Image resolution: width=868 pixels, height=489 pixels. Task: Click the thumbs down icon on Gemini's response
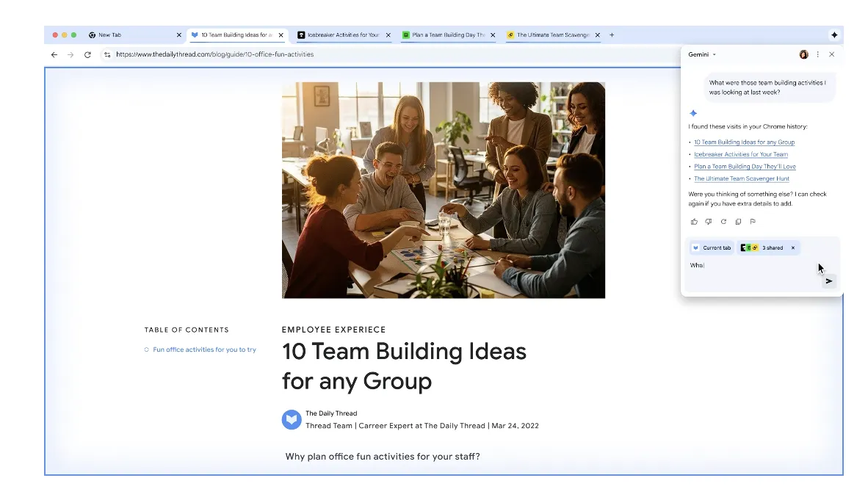coord(709,222)
